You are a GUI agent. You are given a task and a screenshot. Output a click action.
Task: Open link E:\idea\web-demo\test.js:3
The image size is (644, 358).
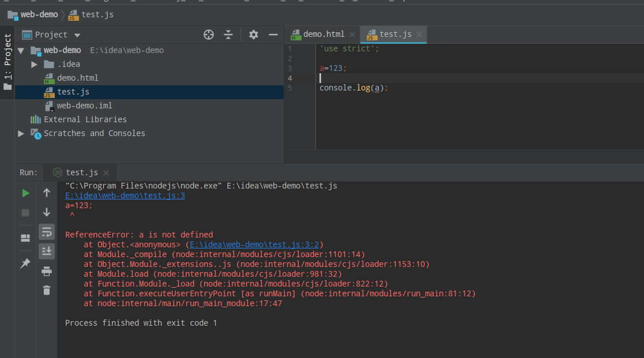click(125, 195)
